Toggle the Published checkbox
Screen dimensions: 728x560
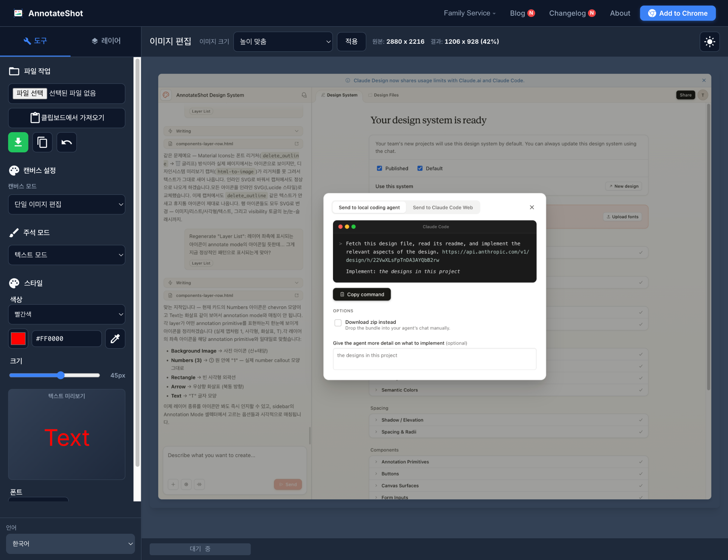(379, 168)
